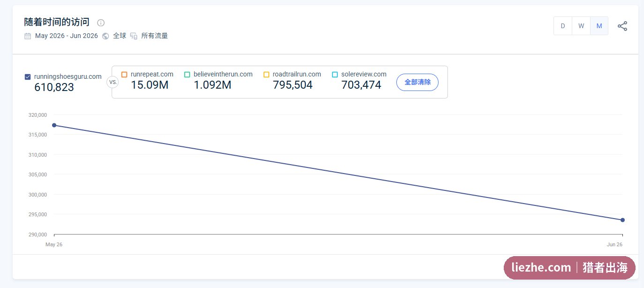Click the devices icon beside 所有流量
Image resolution: width=644 pixels, height=288 pixels.
pos(134,36)
